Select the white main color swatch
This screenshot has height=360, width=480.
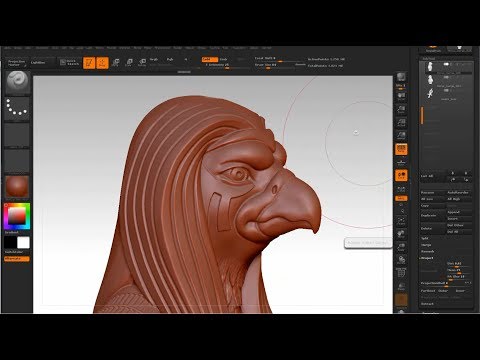(23, 243)
